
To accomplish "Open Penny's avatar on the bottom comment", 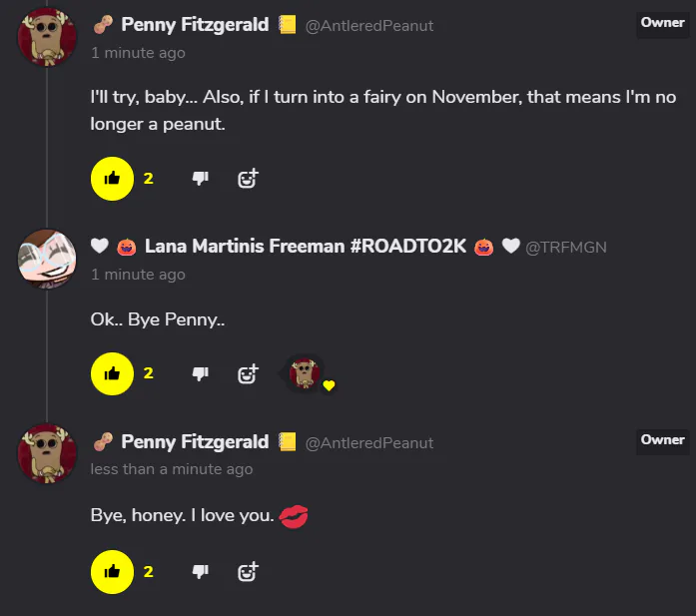I will (47, 452).
